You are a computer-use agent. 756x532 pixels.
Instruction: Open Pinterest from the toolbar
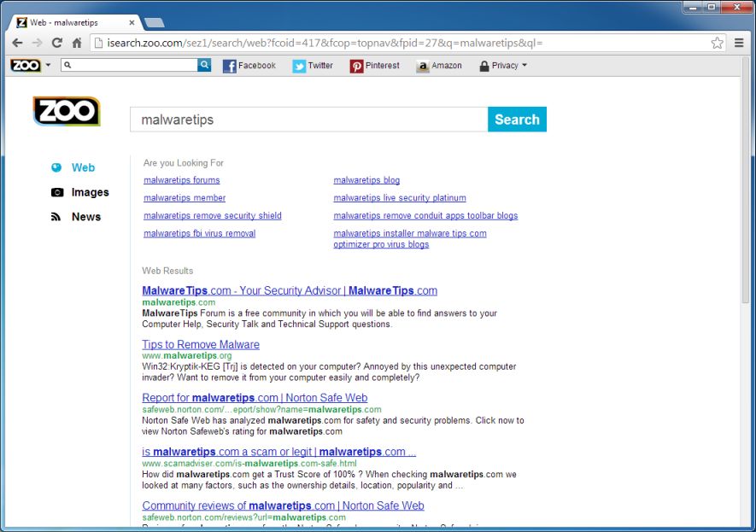375,66
